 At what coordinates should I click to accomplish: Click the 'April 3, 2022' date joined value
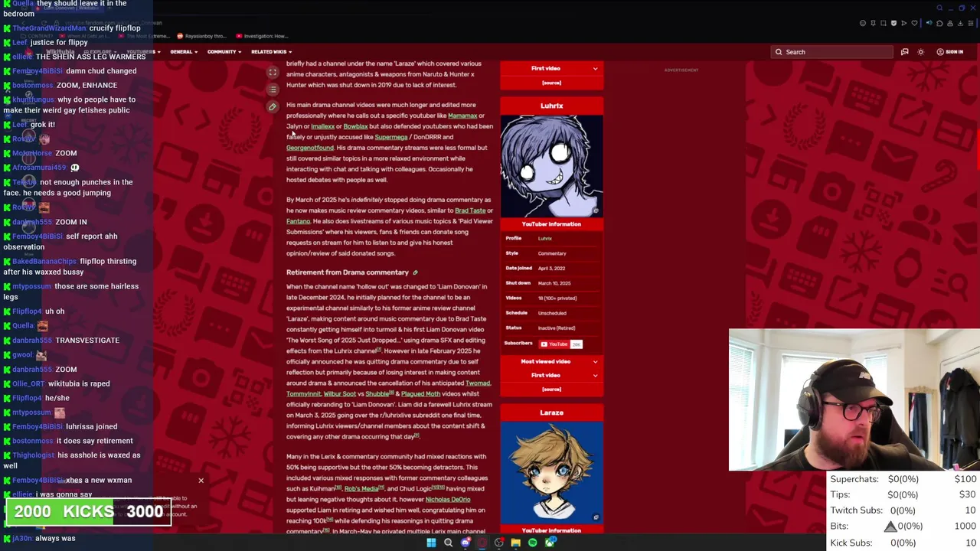(x=551, y=269)
